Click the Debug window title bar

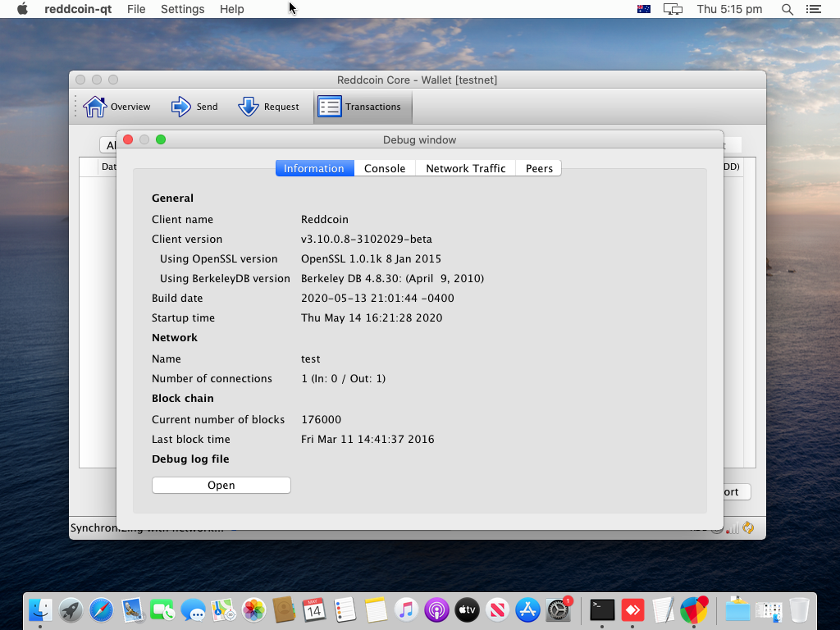pos(419,139)
